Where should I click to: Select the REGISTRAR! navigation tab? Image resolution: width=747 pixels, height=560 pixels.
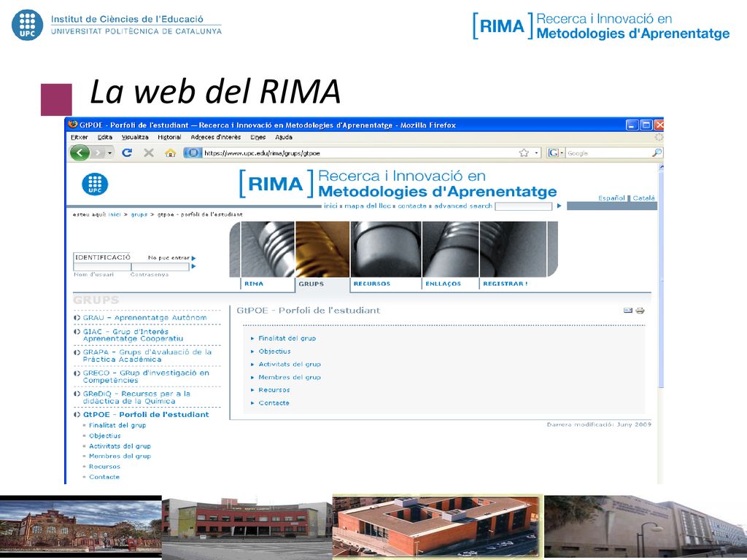coord(505,284)
